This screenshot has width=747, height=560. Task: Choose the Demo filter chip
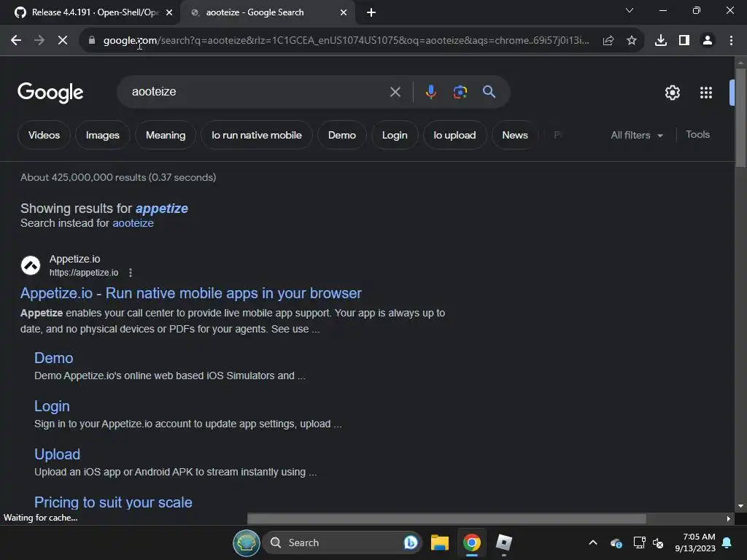point(342,135)
